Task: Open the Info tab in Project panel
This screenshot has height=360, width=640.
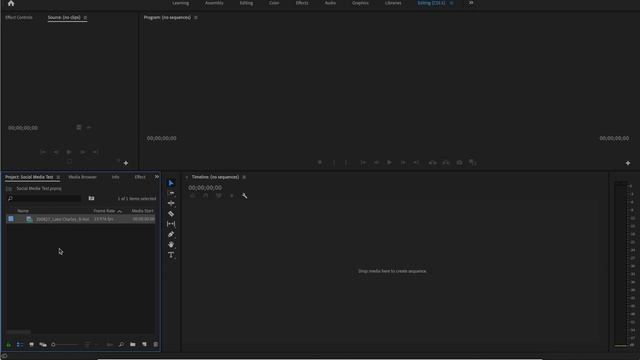Action: pos(116,177)
